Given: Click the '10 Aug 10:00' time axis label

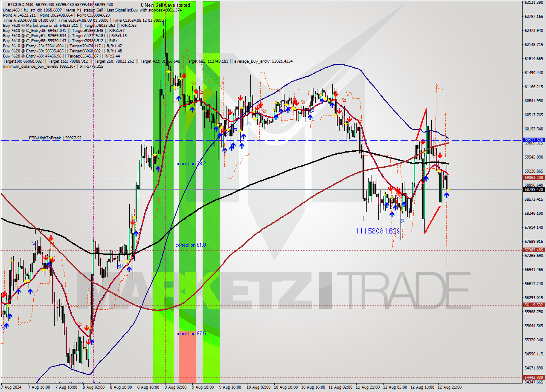Looking at the screenshot, I should pos(285,387).
